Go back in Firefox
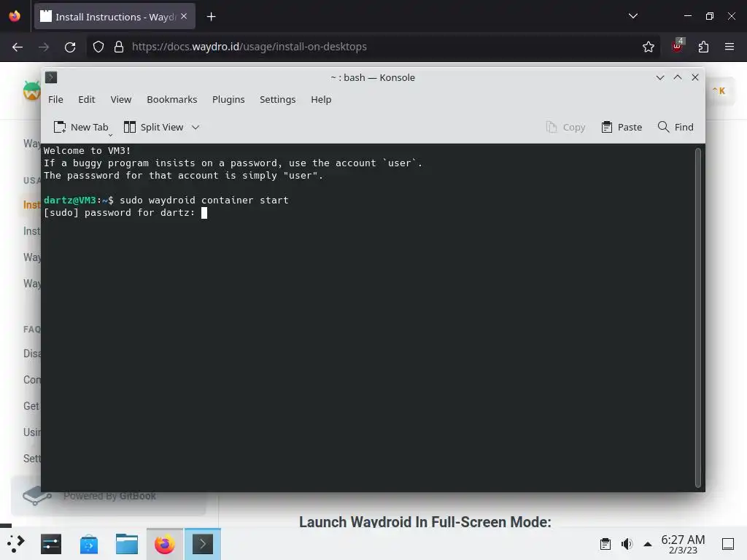The height and width of the screenshot is (560, 747). click(18, 47)
